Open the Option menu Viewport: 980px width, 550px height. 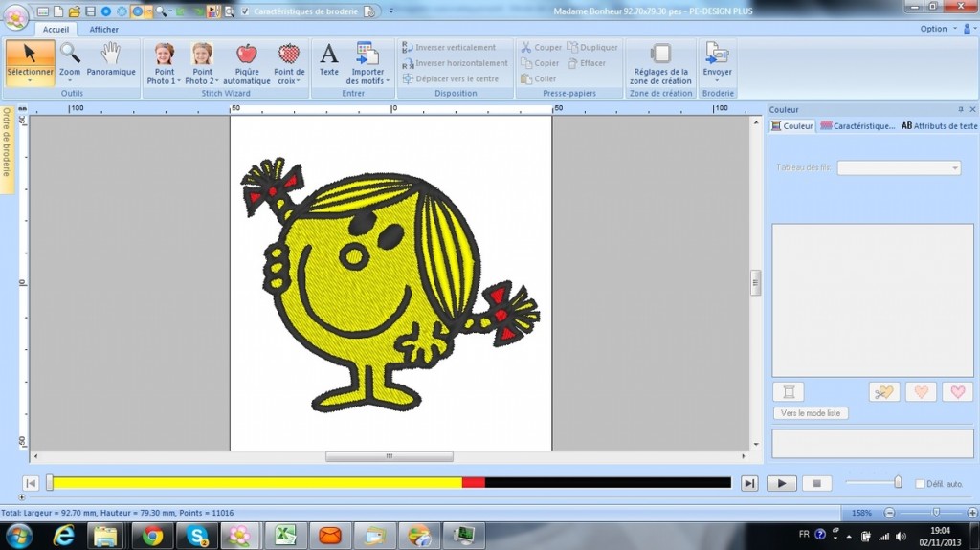[x=936, y=29]
